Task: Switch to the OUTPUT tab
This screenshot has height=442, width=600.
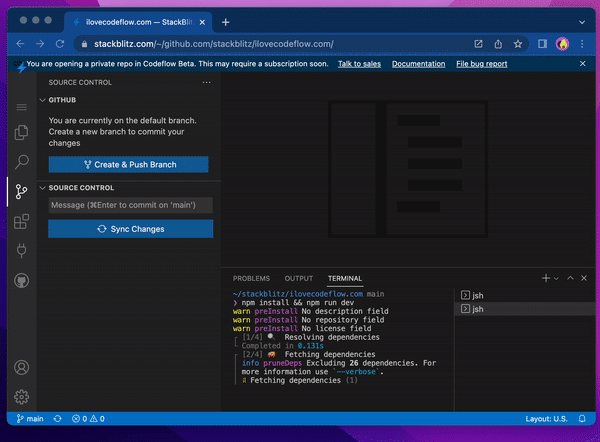Action: coord(299,278)
